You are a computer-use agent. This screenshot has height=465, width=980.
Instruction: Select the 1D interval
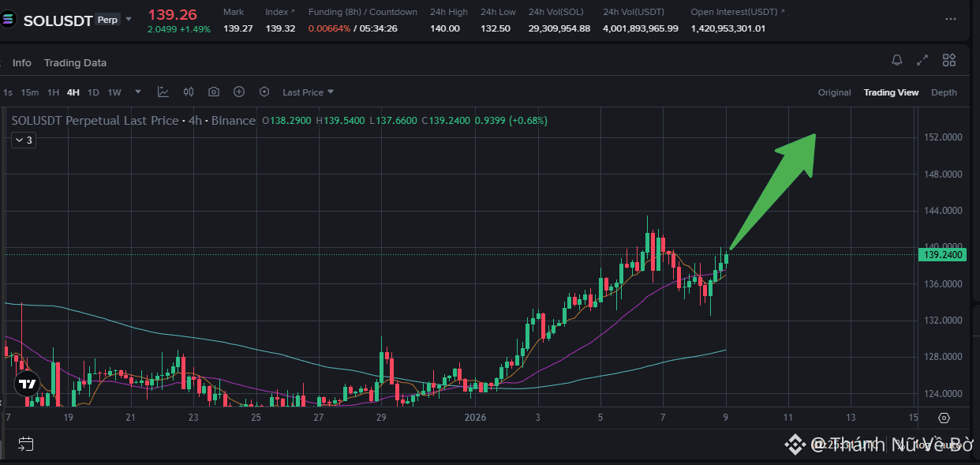point(93,92)
